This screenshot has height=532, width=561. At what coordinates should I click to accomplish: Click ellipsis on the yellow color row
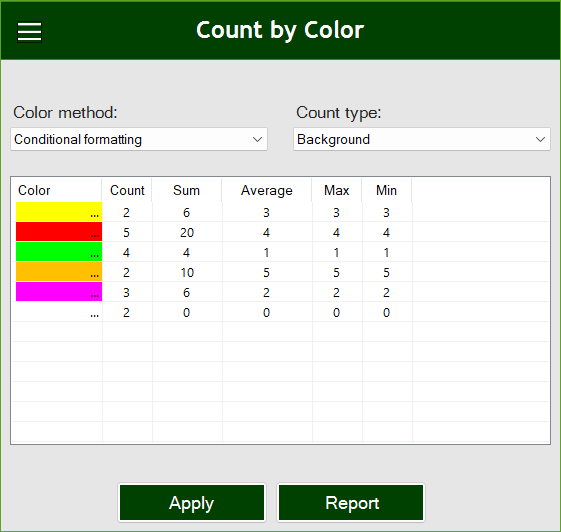94,215
